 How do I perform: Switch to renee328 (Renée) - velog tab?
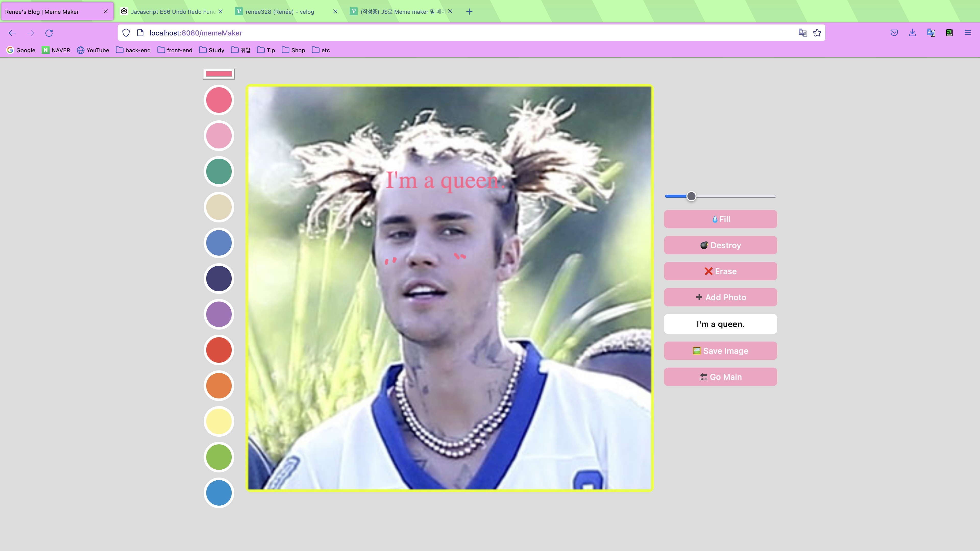286,11
